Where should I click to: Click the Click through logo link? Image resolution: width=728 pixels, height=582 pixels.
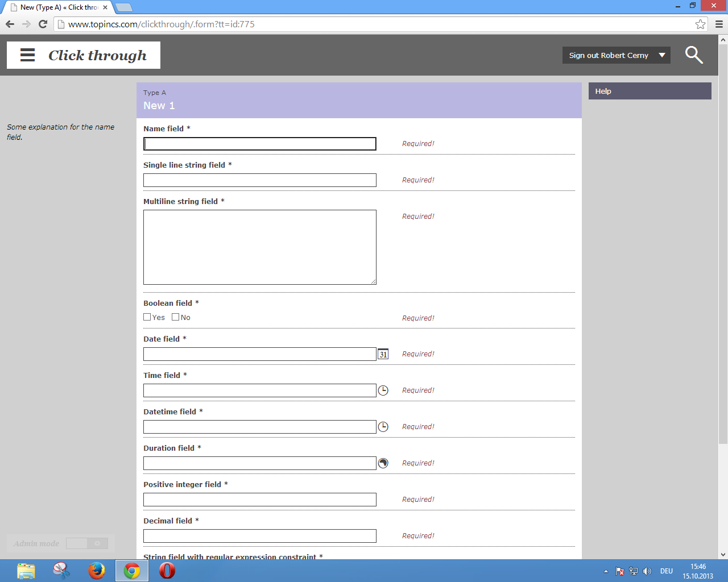pyautogui.click(x=97, y=55)
